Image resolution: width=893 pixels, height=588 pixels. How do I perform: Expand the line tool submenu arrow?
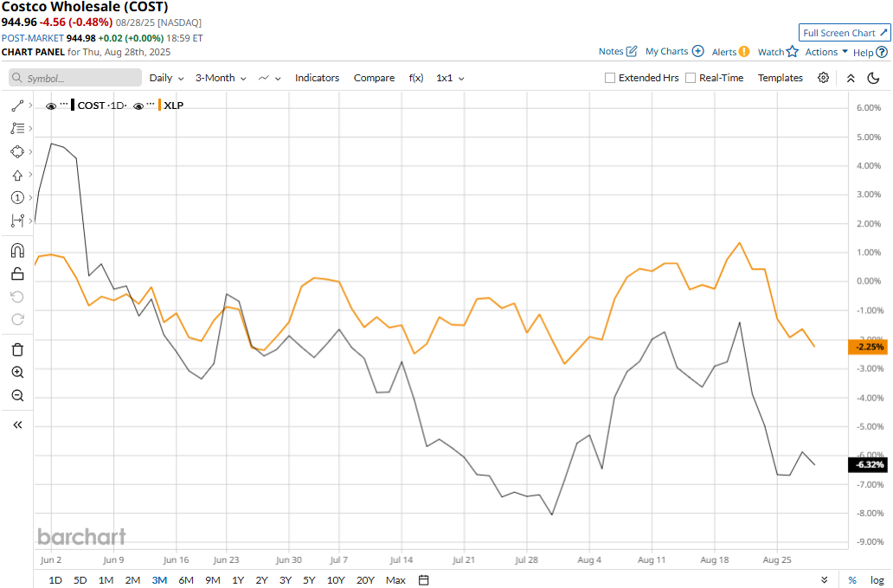pos(30,105)
